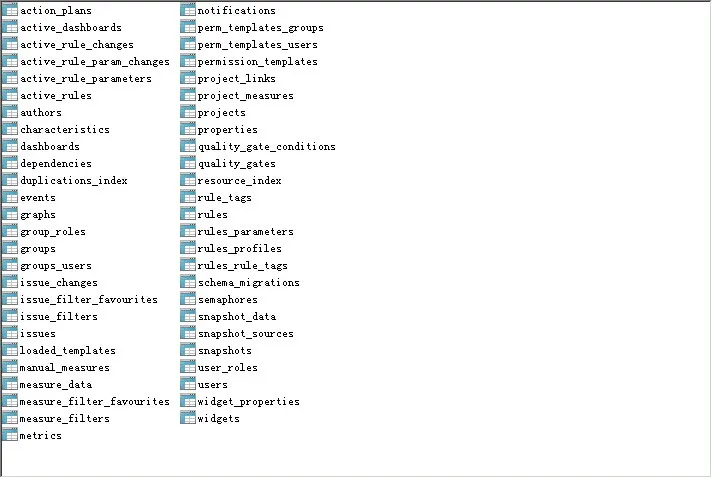This screenshot has width=712, height=478.
Task: Select the measure_filter_favourites table
Action: [95, 402]
